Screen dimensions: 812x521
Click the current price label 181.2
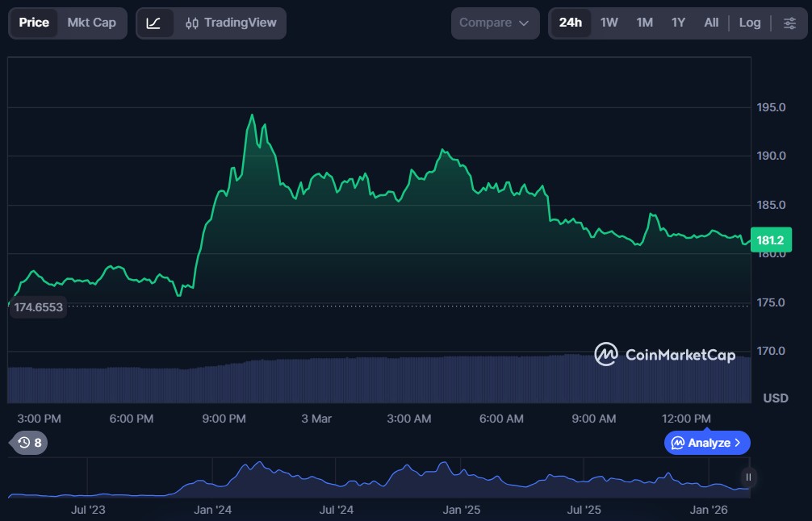[x=771, y=240]
